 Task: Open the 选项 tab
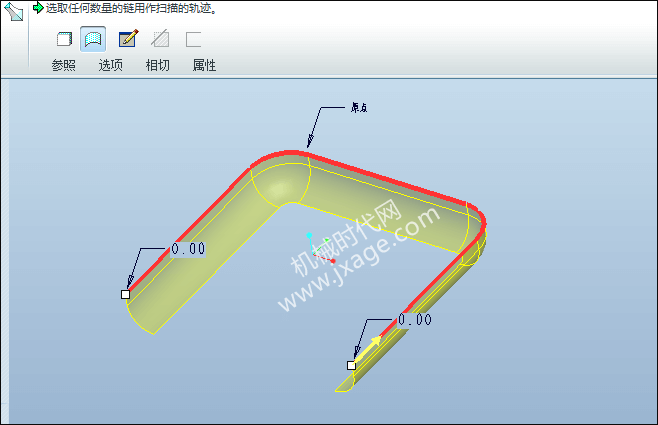point(110,65)
